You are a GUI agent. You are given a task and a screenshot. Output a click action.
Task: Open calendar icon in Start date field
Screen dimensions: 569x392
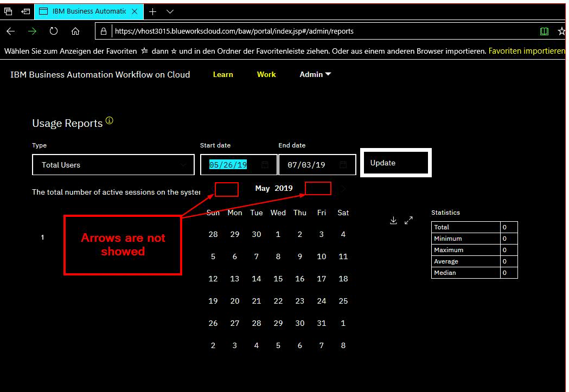(265, 165)
